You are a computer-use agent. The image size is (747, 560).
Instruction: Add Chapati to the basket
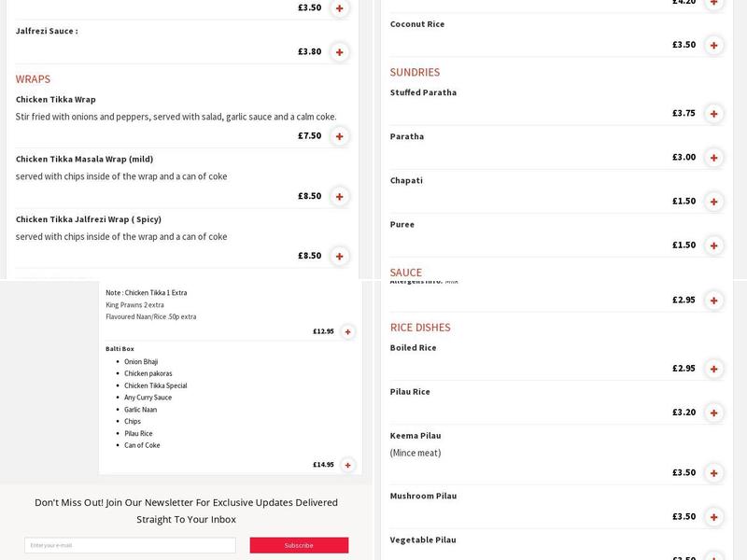(713, 202)
